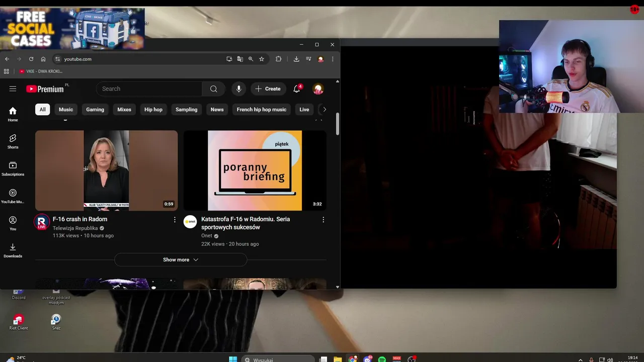
Task: Open the You section in sidebar
Action: pos(13,223)
